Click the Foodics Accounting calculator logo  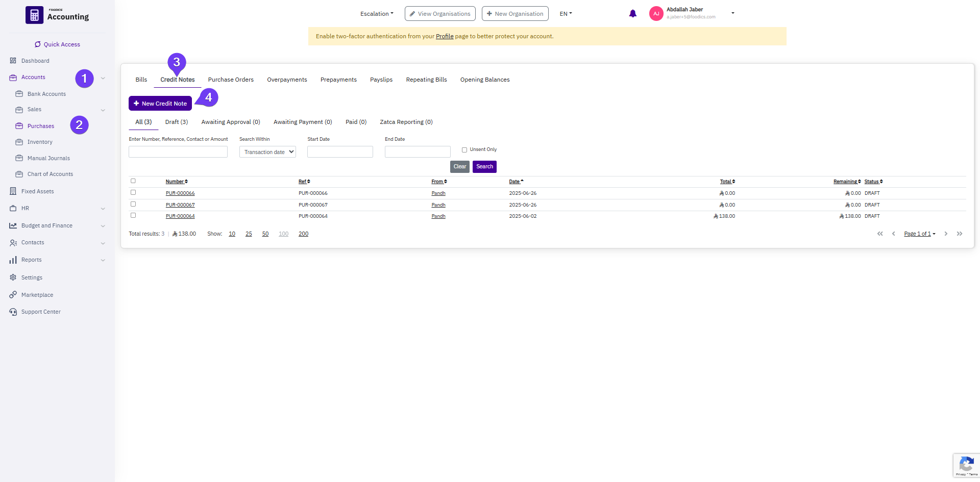(34, 15)
